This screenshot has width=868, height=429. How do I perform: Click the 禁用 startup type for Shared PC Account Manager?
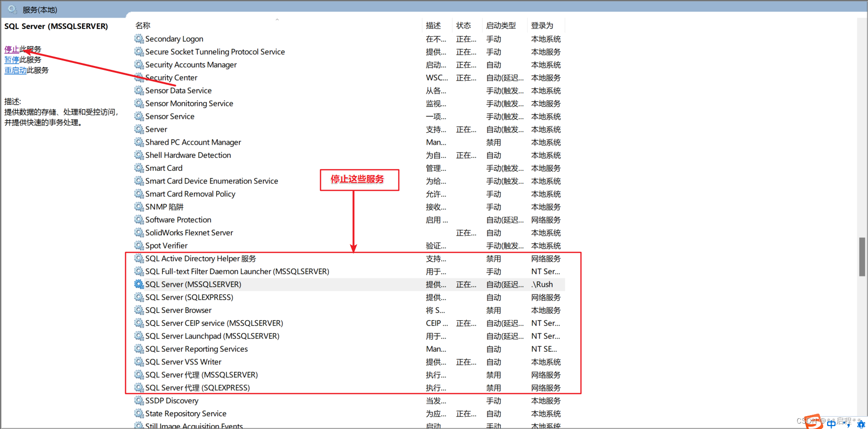(x=493, y=142)
